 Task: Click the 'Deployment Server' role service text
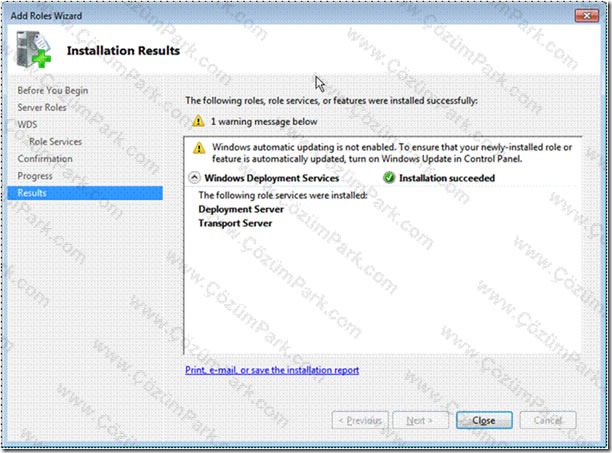(241, 209)
